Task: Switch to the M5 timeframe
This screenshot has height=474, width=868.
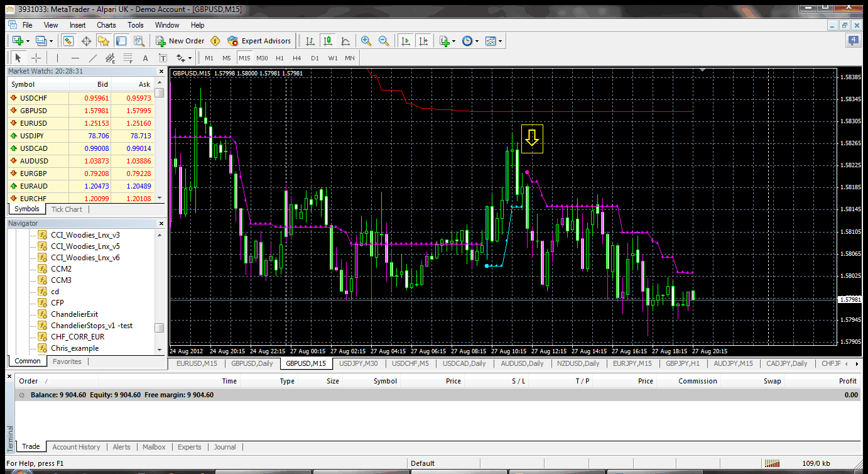Action: pos(227,58)
